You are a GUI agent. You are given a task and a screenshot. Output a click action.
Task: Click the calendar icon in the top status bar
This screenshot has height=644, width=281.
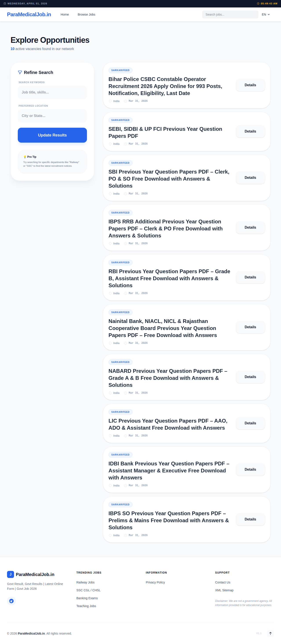coord(5,4)
